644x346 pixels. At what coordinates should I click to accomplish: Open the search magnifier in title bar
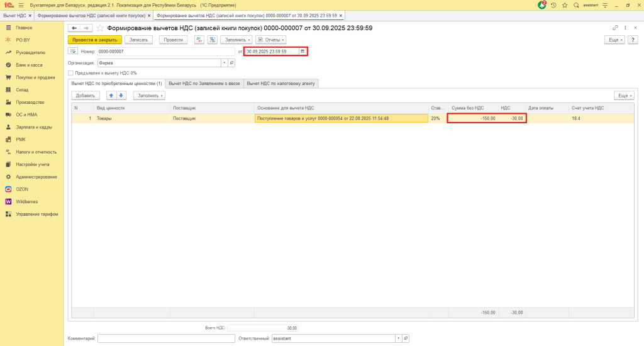(x=576, y=5)
